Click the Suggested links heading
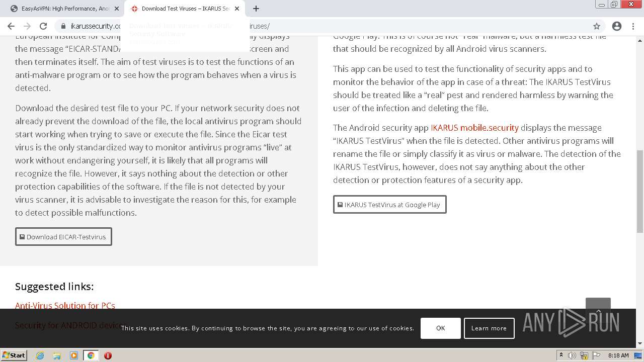Image resolution: width=644 pixels, height=362 pixels. [x=54, y=287]
